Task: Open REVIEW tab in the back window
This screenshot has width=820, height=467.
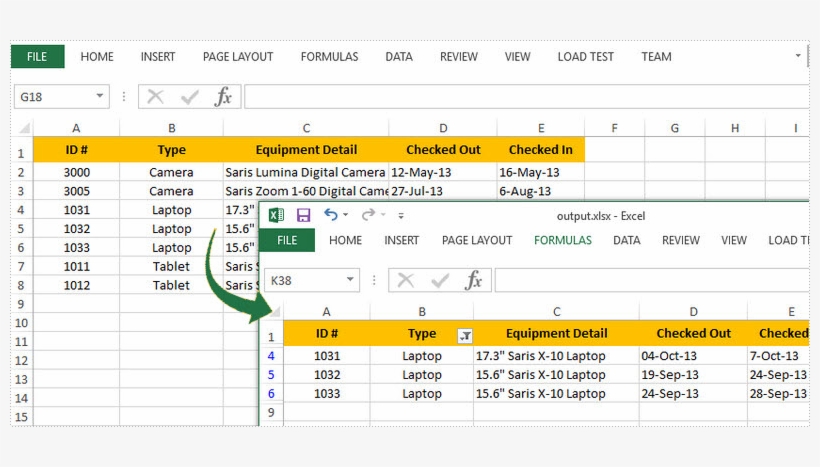Action: (x=459, y=56)
